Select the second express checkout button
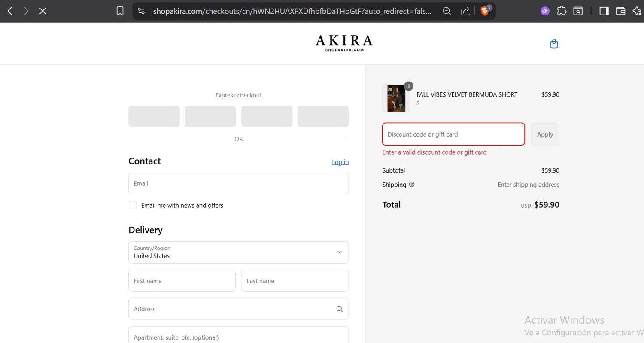Screen dimensions: 644x343 (x=210, y=116)
